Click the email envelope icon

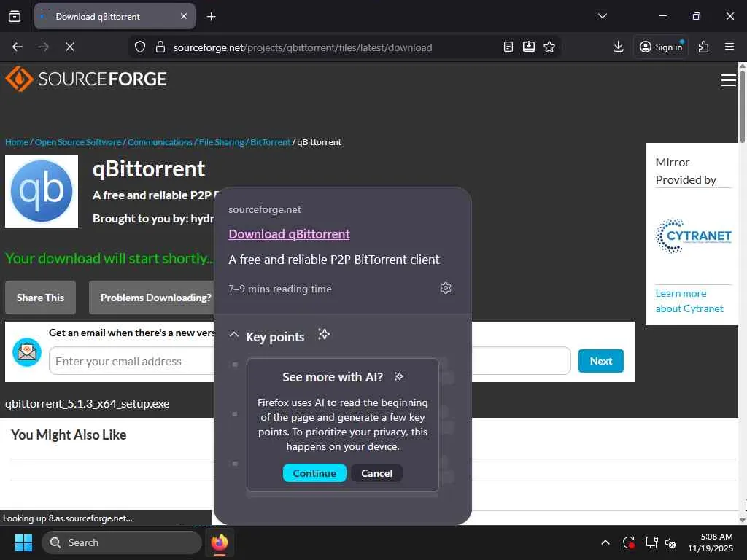[27, 352]
